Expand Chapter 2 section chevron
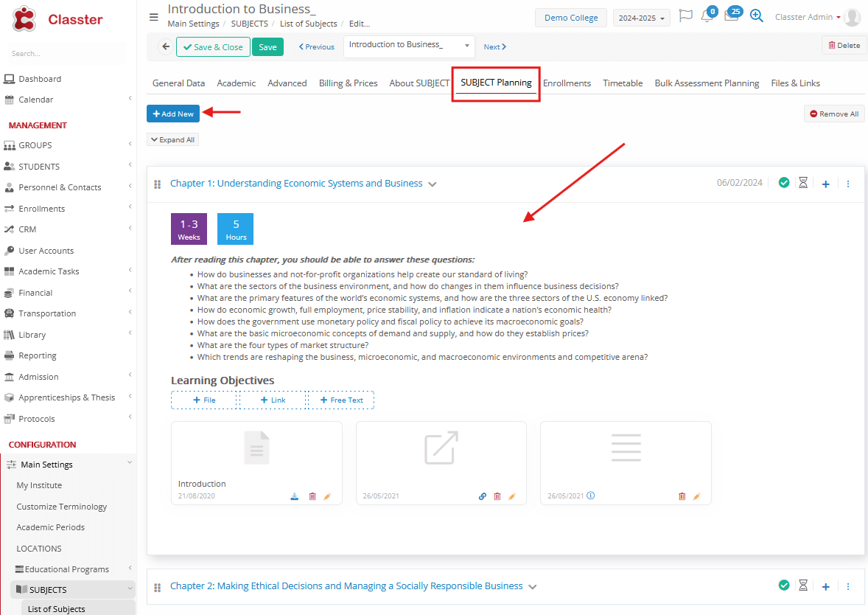Screen dimensions: 868x615 point(533,587)
